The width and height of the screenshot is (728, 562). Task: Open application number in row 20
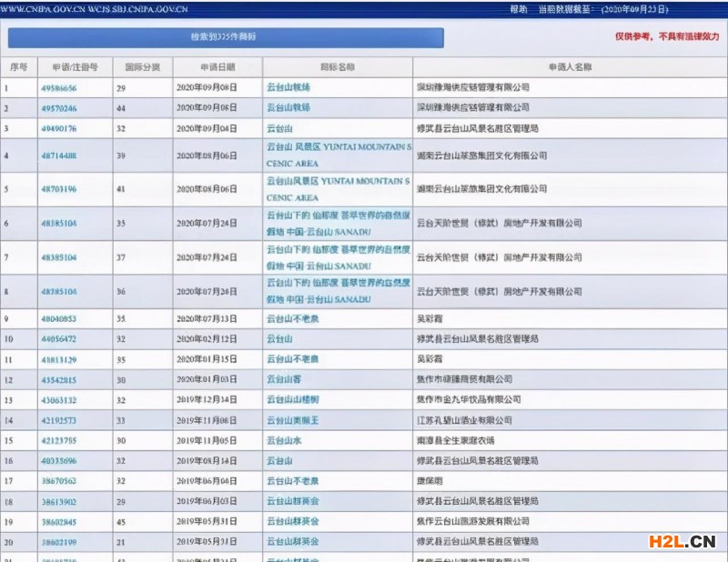59,542
